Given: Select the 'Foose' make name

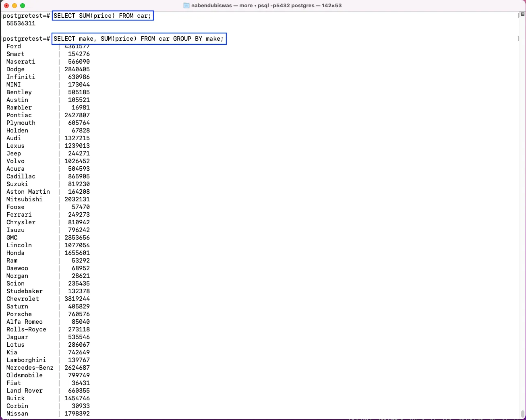Looking at the screenshot, I should coord(15,207).
